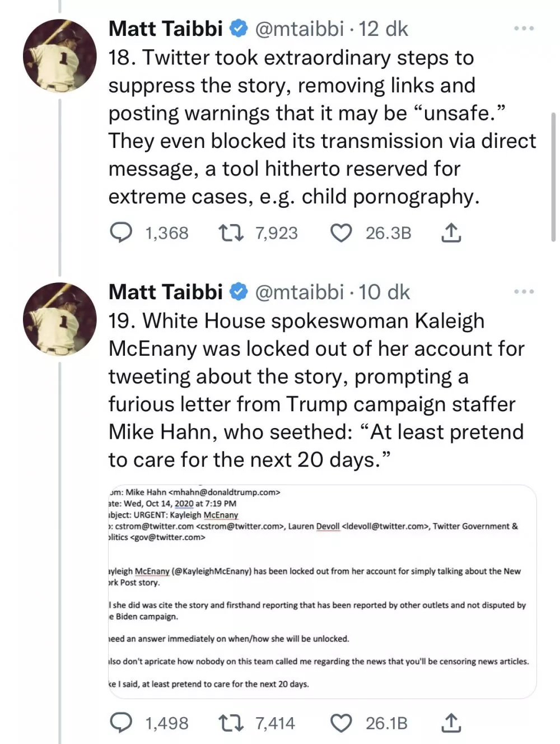Click Matt Taibbi name on tweet 18
Screen dimensions: 560x744
[166, 28]
